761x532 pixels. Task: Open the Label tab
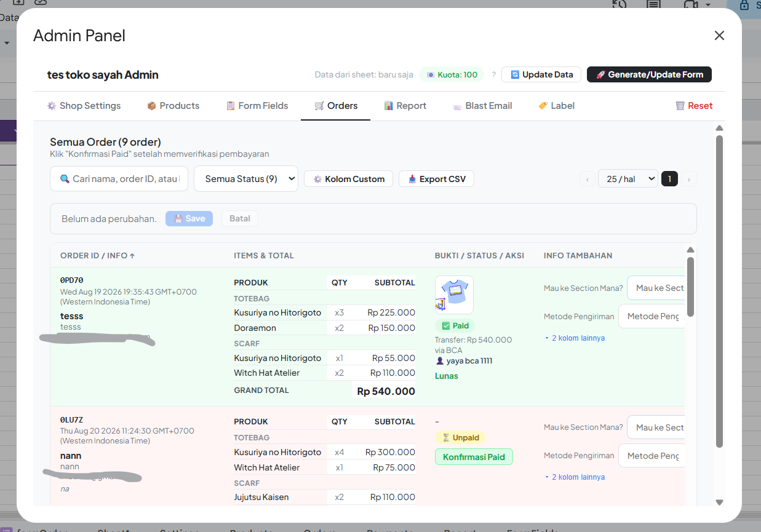coord(556,106)
